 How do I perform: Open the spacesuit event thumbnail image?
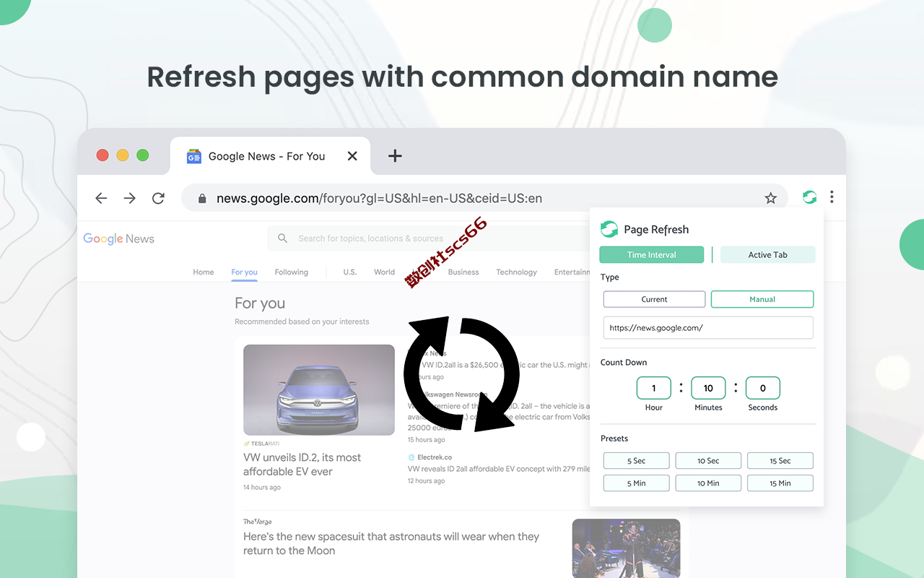(x=626, y=548)
